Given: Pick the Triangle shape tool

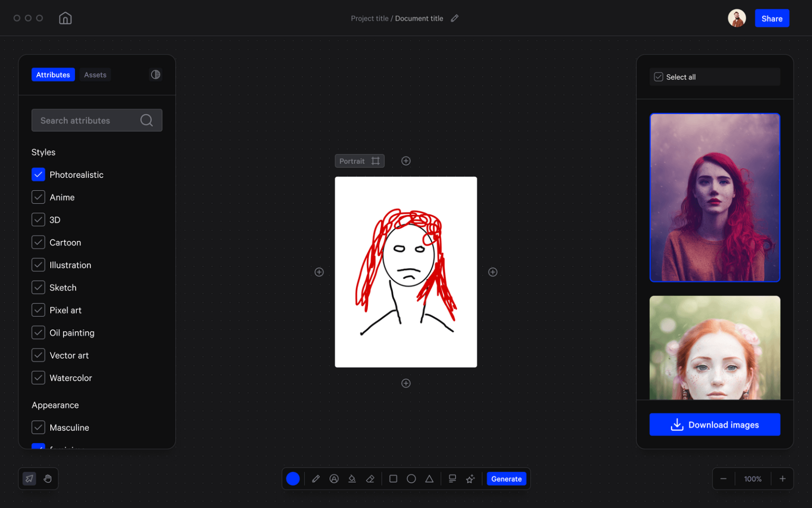Looking at the screenshot, I should pos(429,478).
